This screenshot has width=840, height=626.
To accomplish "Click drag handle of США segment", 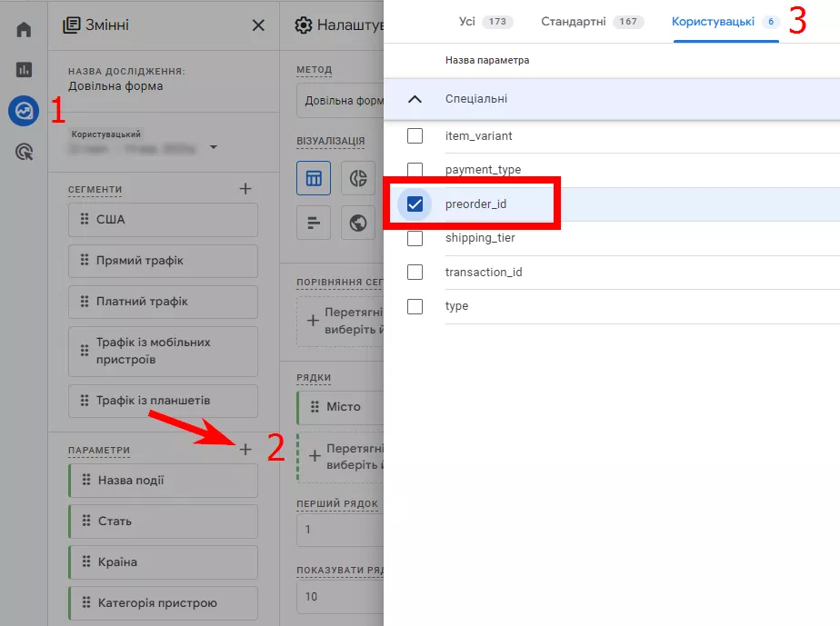I will (85, 219).
